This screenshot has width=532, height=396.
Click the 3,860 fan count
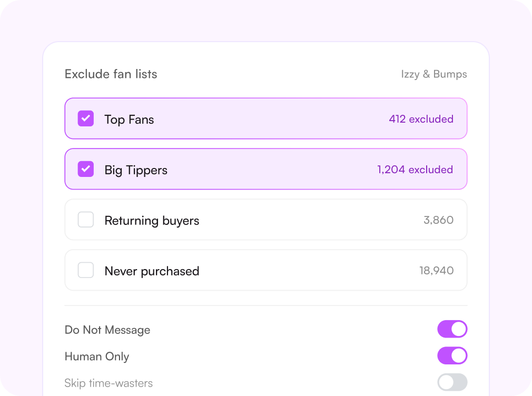click(x=438, y=220)
